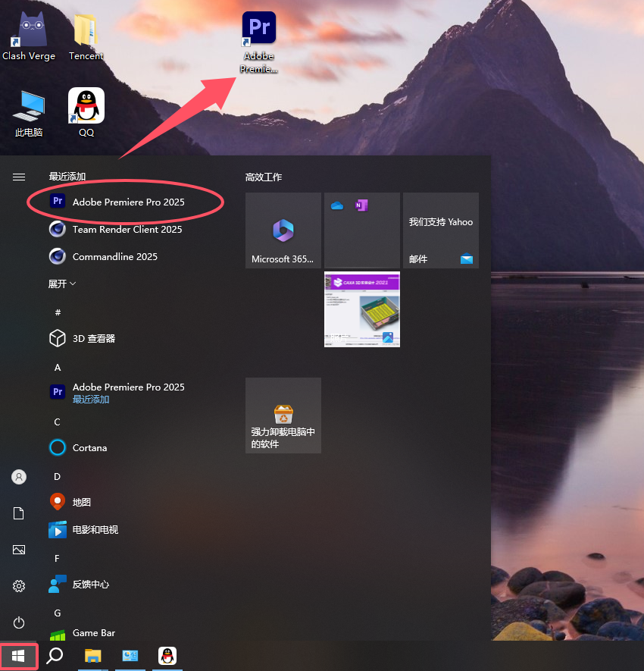Click the Microsoft 365 tile
This screenshot has height=671, width=644.
[283, 230]
